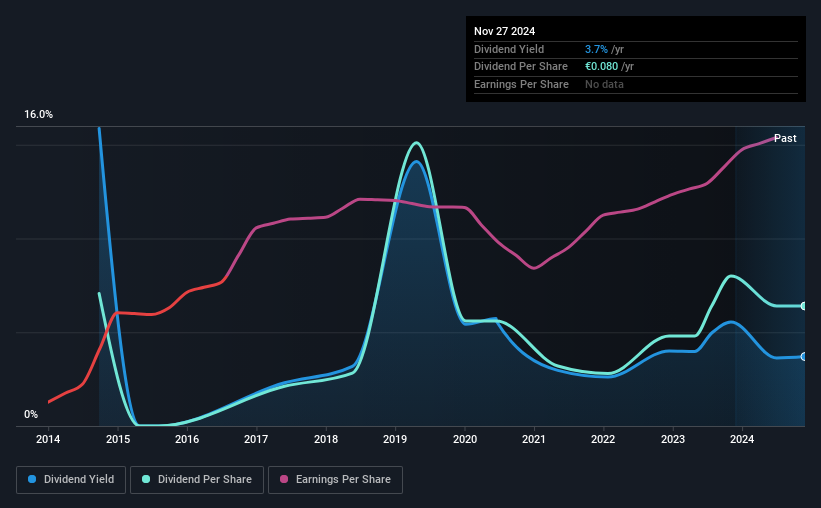Select the 2017 x-axis label

[x=256, y=439]
